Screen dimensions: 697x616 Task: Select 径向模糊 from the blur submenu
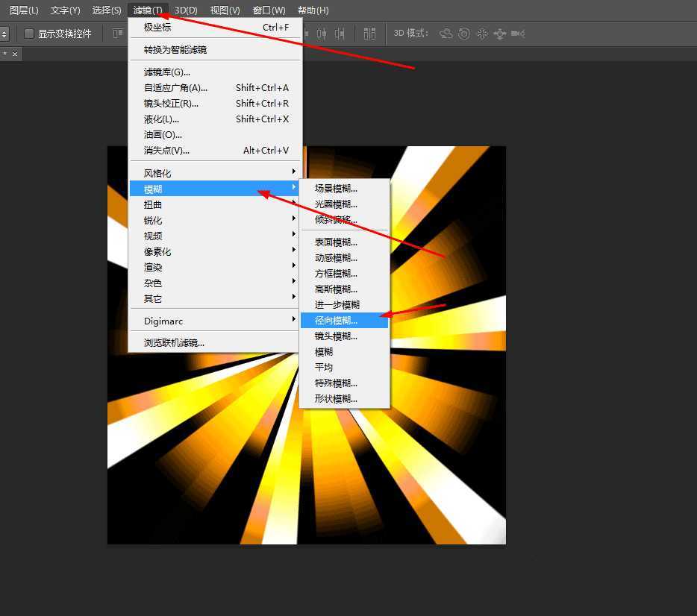tap(336, 320)
